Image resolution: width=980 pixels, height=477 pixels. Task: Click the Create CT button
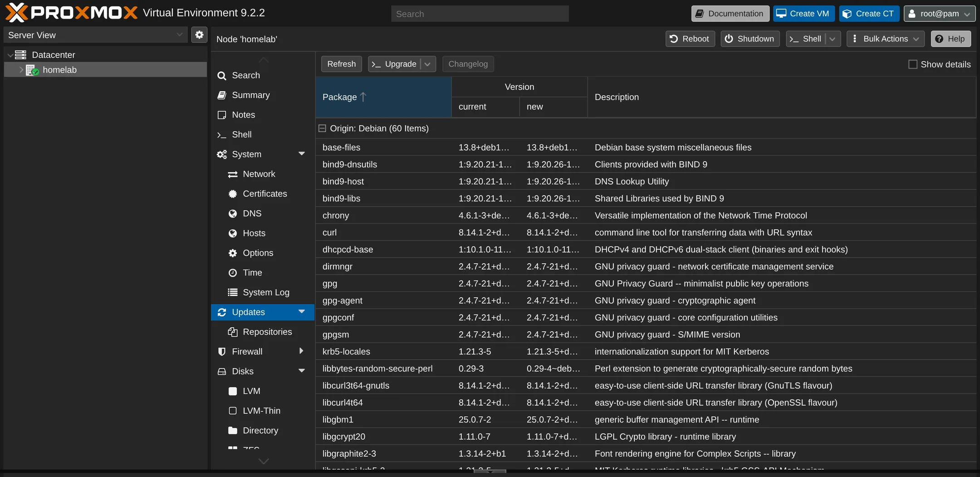pos(869,14)
